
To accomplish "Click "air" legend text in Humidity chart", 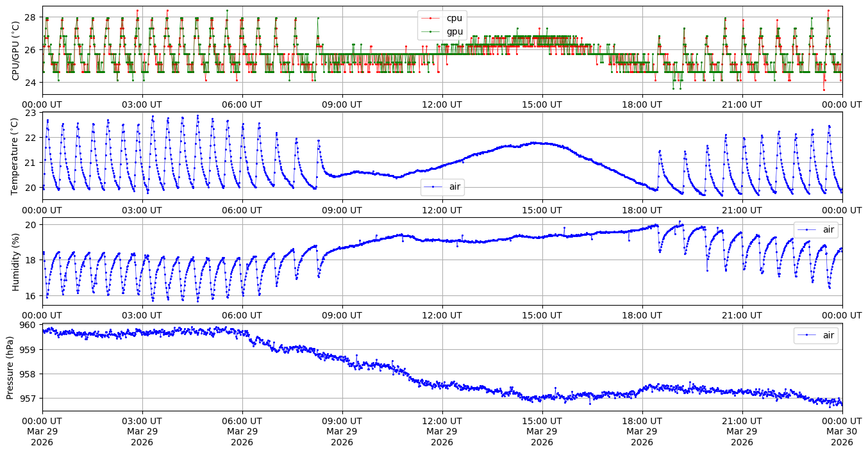I will [828, 229].
